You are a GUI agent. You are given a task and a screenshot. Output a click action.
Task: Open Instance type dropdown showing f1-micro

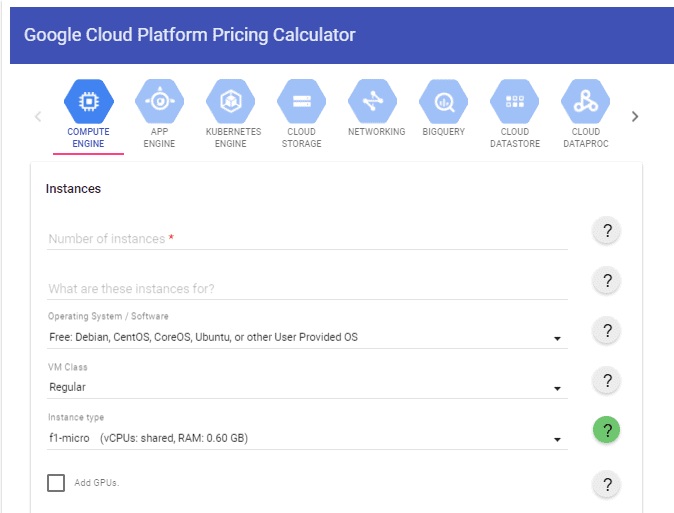[x=307, y=438]
